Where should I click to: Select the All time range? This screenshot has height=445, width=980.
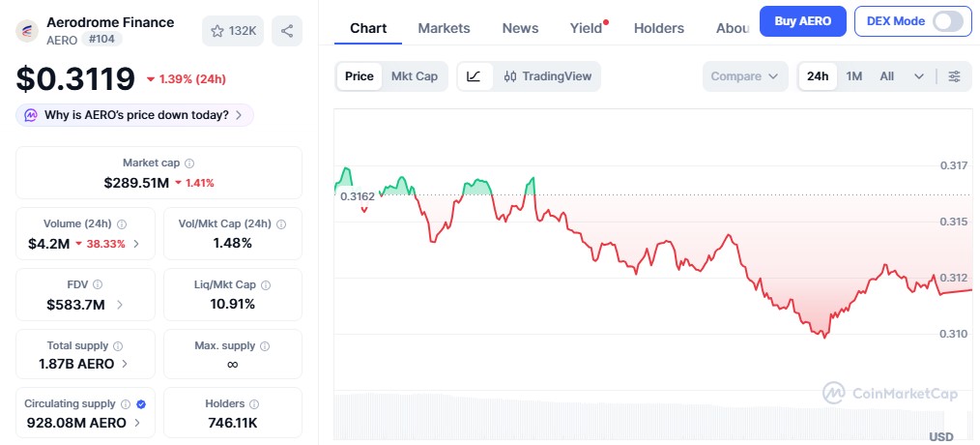(x=887, y=76)
